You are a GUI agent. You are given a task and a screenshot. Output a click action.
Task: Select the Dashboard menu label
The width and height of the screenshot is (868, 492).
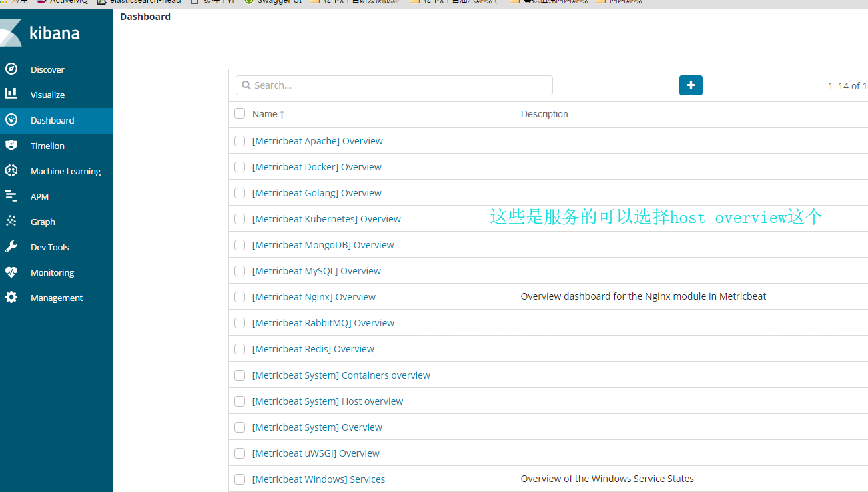pos(53,120)
